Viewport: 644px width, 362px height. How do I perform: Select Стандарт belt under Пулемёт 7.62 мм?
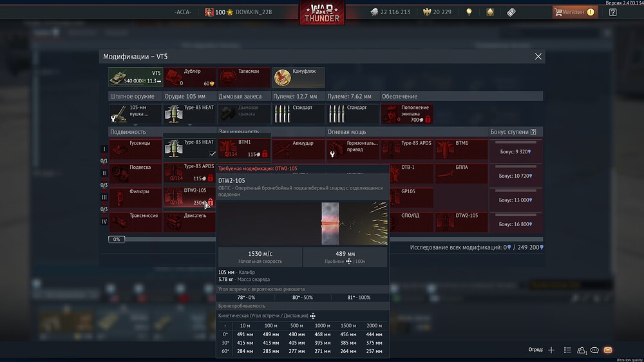(x=352, y=113)
